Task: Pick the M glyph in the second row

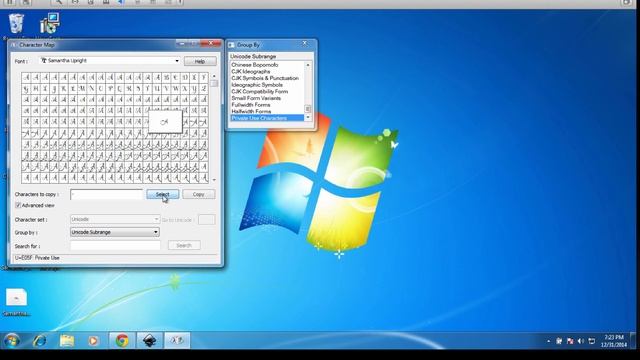Action: (x=82, y=88)
